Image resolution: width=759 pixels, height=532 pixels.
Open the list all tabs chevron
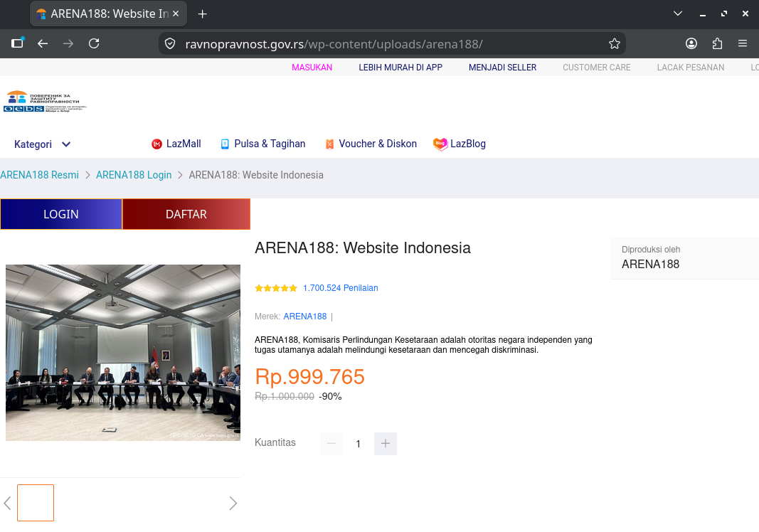tap(678, 14)
